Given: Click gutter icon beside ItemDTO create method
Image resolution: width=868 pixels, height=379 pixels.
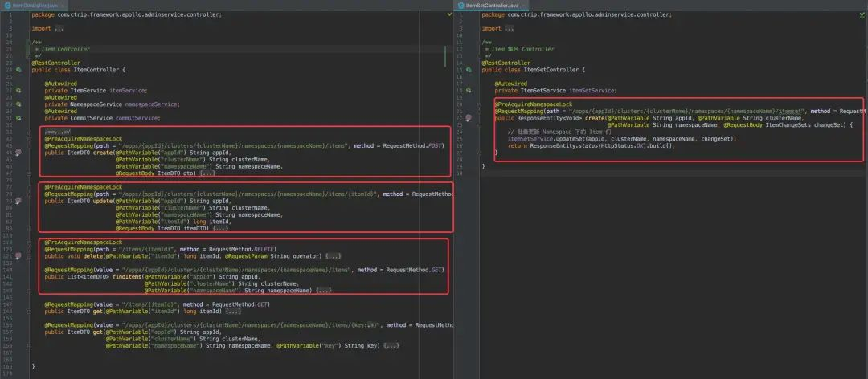Looking at the screenshot, I should click(18, 153).
